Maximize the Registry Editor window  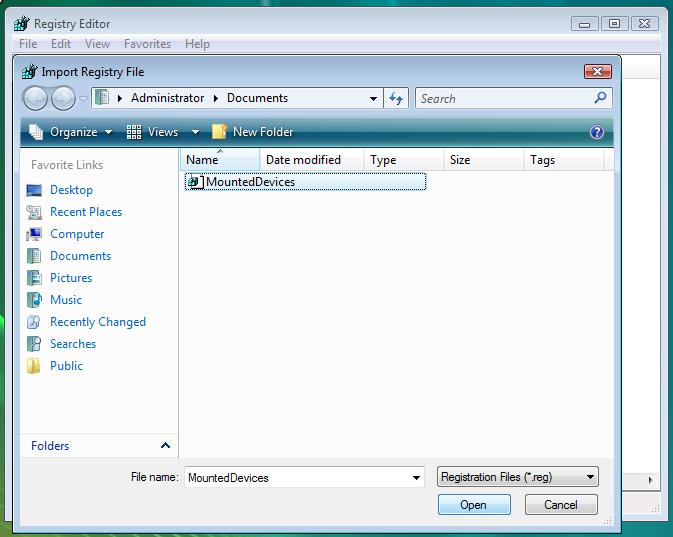pyautogui.click(x=615, y=24)
